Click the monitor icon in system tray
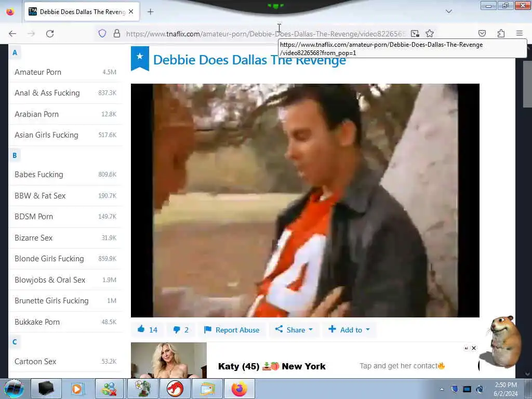532x399 pixels. pyautogui.click(x=467, y=389)
